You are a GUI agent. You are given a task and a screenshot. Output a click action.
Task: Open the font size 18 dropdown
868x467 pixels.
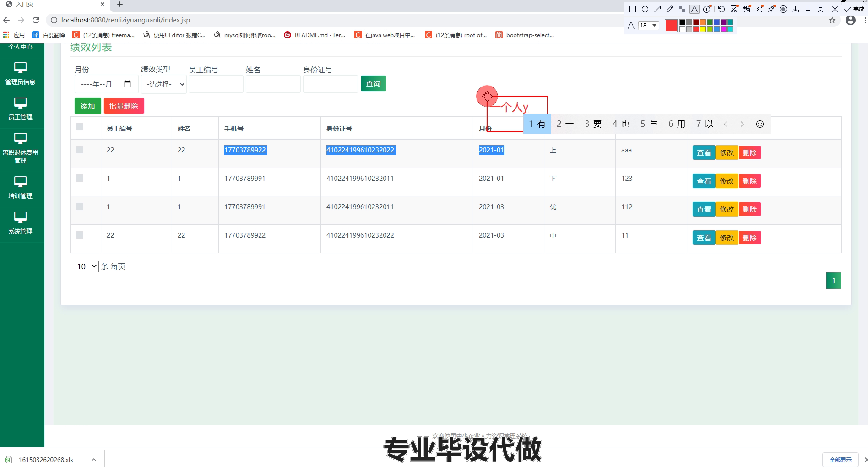[x=649, y=26]
